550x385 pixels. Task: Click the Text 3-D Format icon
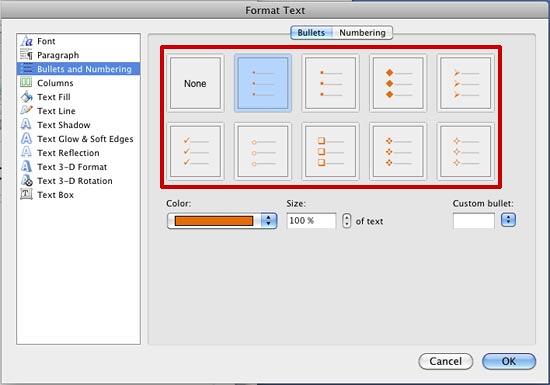(x=26, y=167)
